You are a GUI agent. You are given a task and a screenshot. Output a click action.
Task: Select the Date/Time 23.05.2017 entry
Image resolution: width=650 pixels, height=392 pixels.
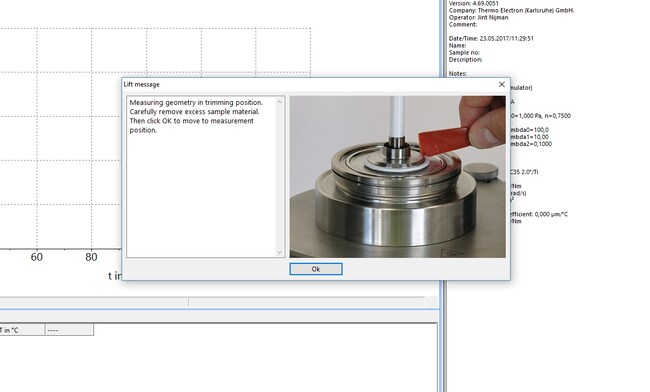(491, 38)
